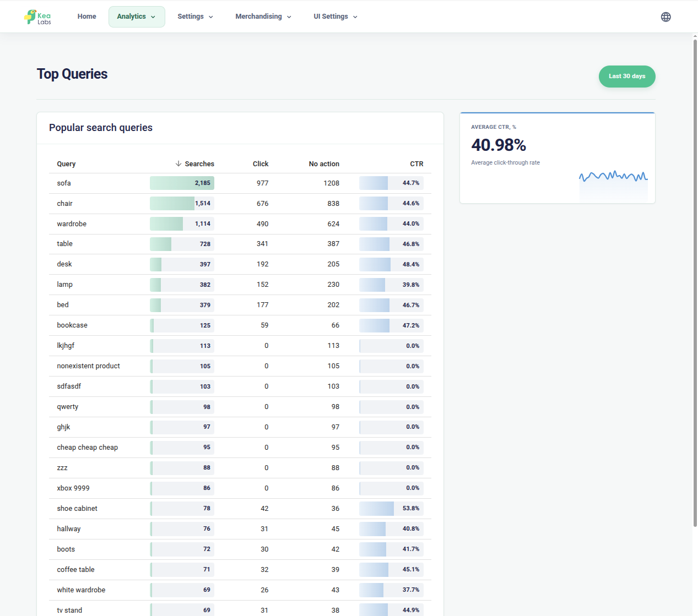
Task: Sort the table by Click column
Action: coord(261,164)
